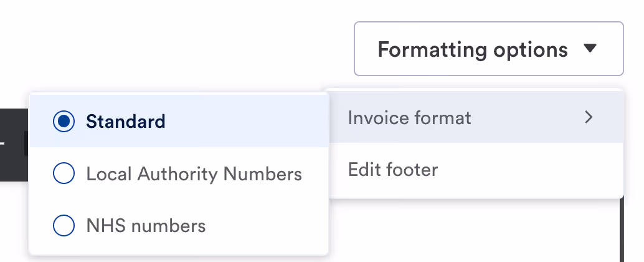Image resolution: width=644 pixels, height=262 pixels.
Task: Click the empty circle for Local Authority Numbers
Action: [x=64, y=173]
